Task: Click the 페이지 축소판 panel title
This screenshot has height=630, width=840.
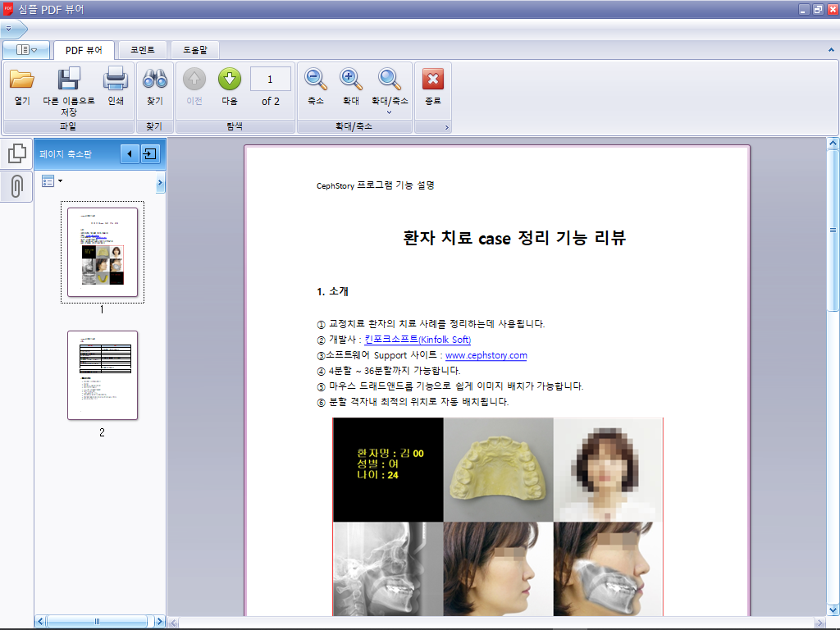Action: 66,154
